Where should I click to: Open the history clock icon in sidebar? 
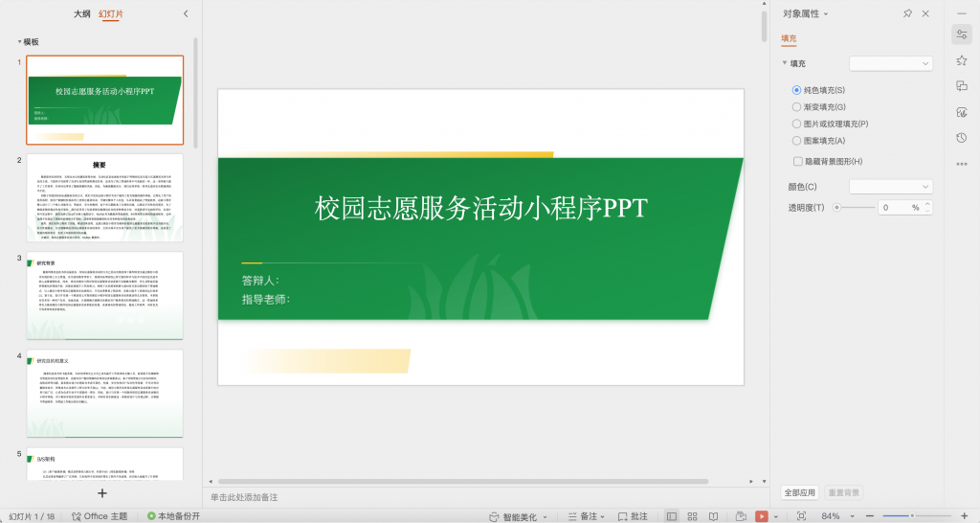(961, 138)
